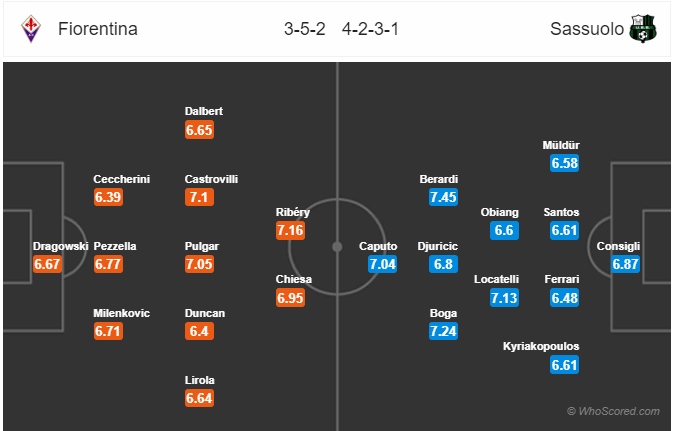675x431 pixels.
Task: Click the player name Chiesa
Action: click(x=294, y=279)
